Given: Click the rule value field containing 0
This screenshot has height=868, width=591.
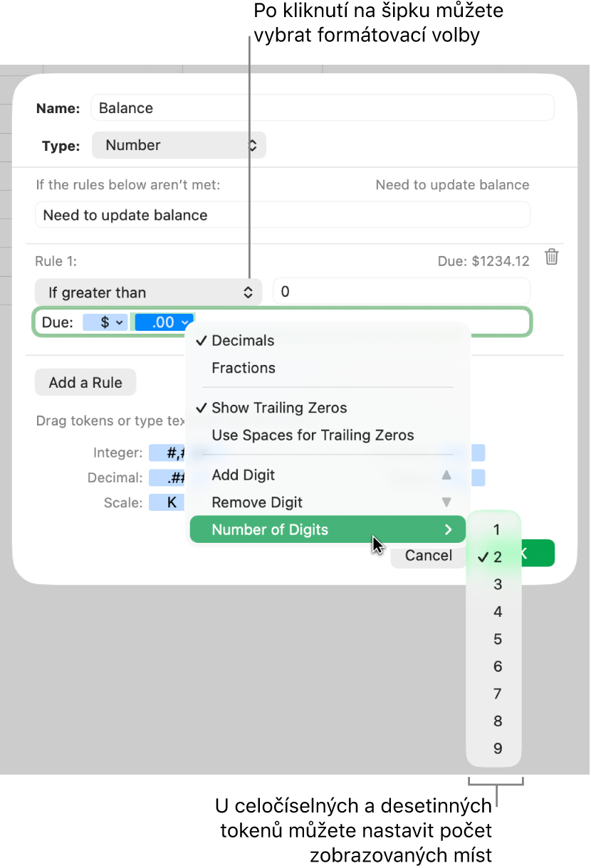Looking at the screenshot, I should [401, 292].
